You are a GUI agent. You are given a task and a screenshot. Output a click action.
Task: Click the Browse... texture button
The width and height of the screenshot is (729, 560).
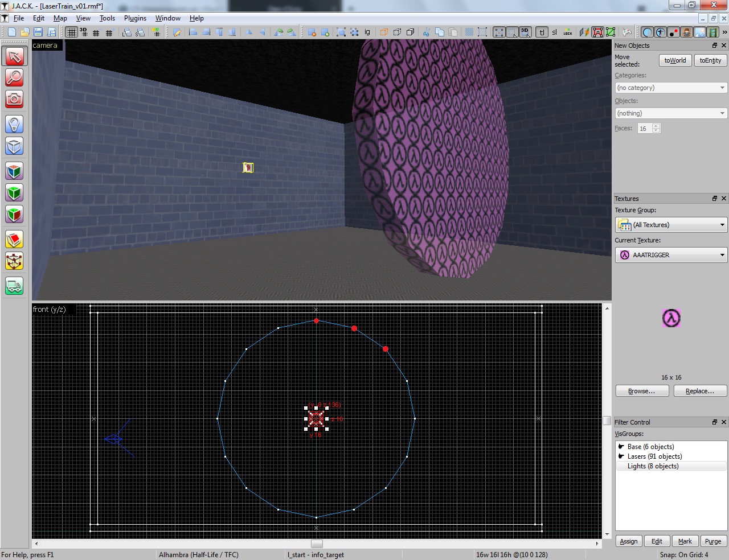point(642,391)
